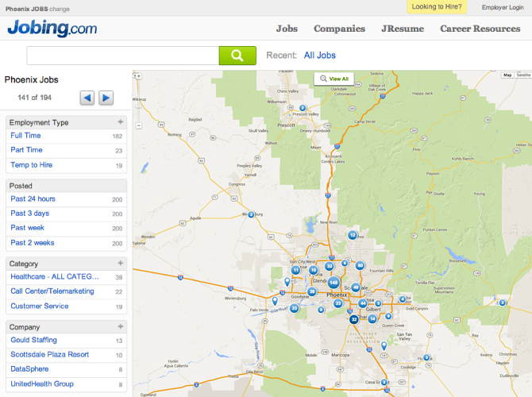Open the 44 jobs cluster marker
The image size is (532, 397).
coord(363,303)
